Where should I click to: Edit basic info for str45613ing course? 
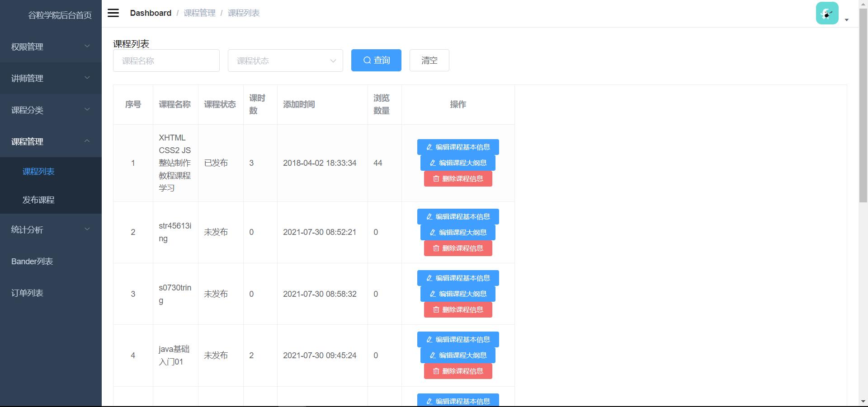tap(458, 216)
